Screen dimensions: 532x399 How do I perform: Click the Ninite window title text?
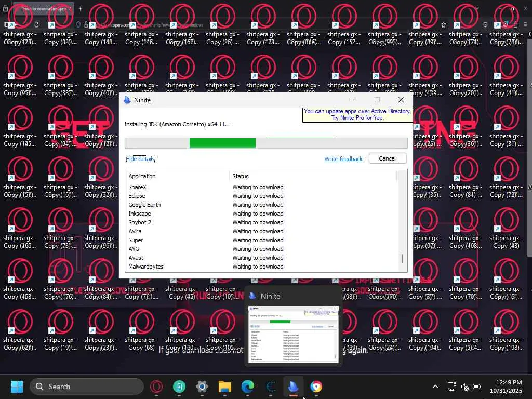(142, 100)
